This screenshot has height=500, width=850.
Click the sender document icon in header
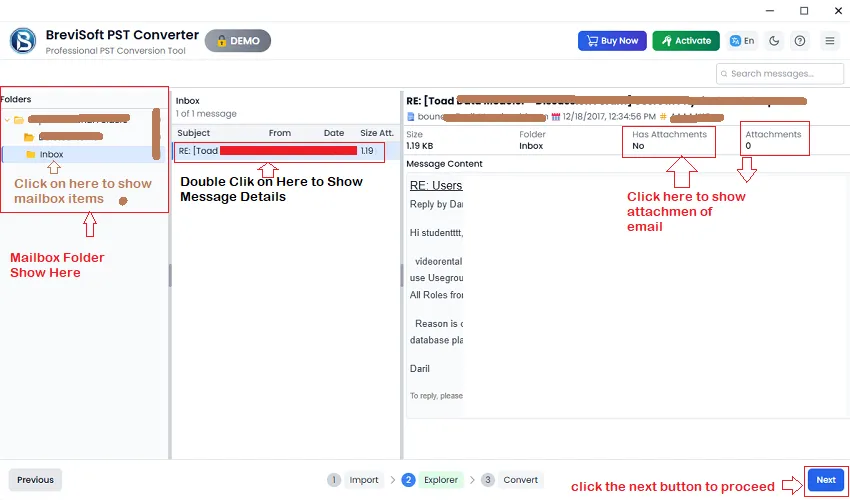pos(411,117)
